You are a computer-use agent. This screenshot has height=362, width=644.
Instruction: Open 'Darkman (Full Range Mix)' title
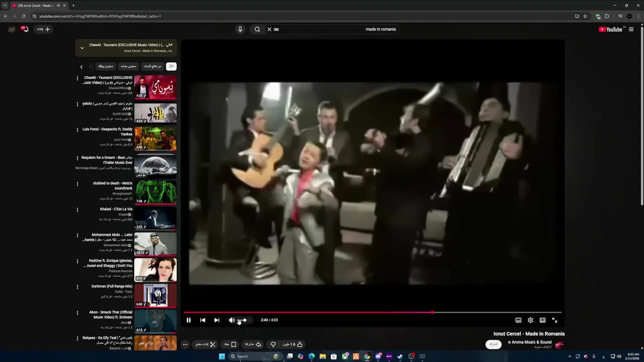point(112,287)
